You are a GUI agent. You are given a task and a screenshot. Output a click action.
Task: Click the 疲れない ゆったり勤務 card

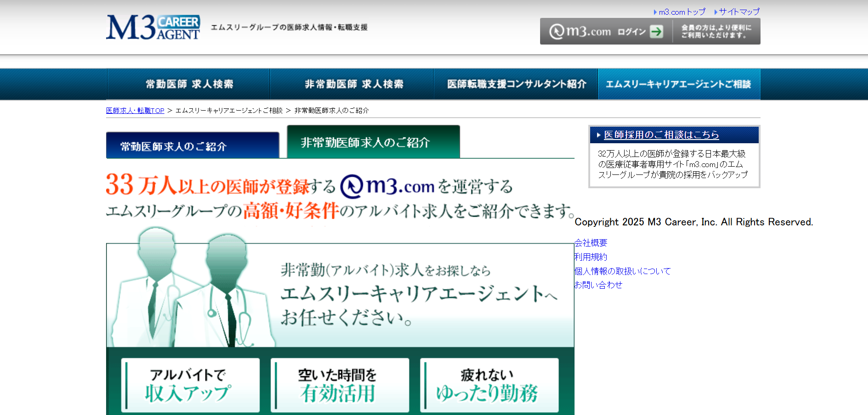click(489, 385)
